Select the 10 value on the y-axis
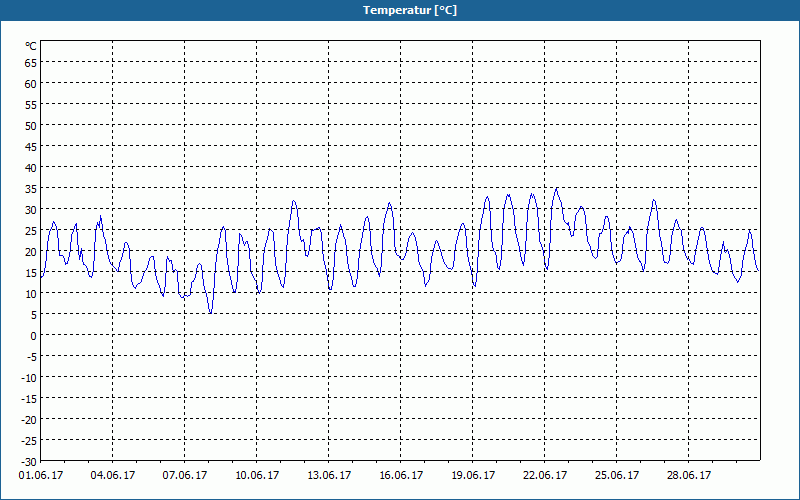The image size is (800, 500). [x=31, y=294]
